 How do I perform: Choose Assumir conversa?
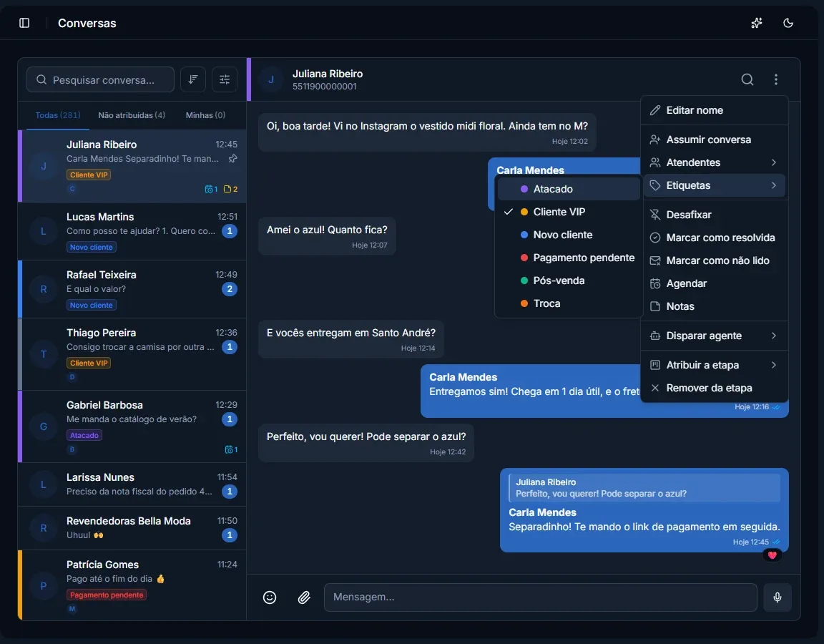(x=714, y=140)
